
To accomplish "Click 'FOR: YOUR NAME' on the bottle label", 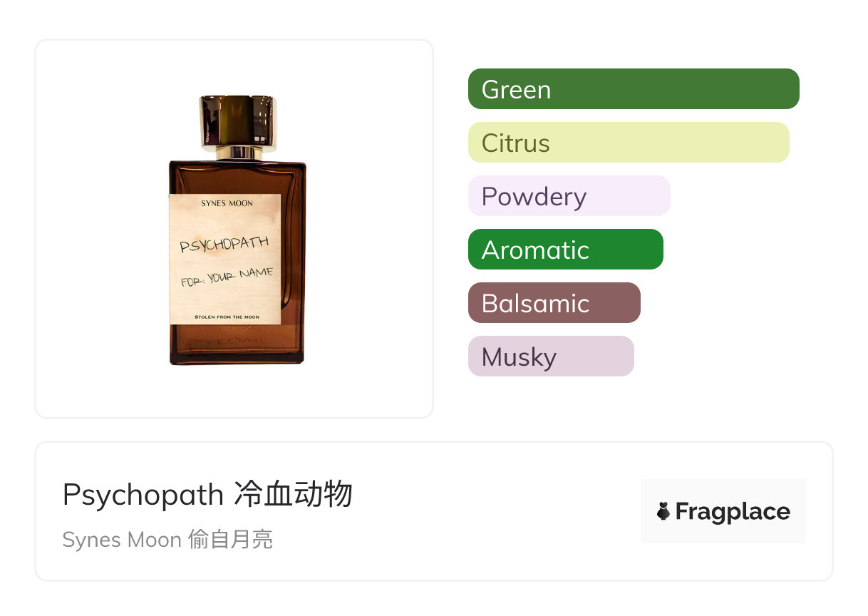I will [227, 277].
